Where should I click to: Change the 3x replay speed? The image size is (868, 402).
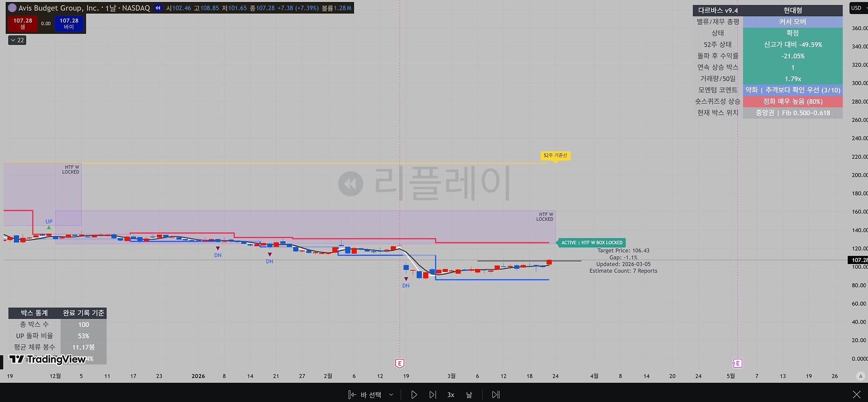[x=451, y=395]
